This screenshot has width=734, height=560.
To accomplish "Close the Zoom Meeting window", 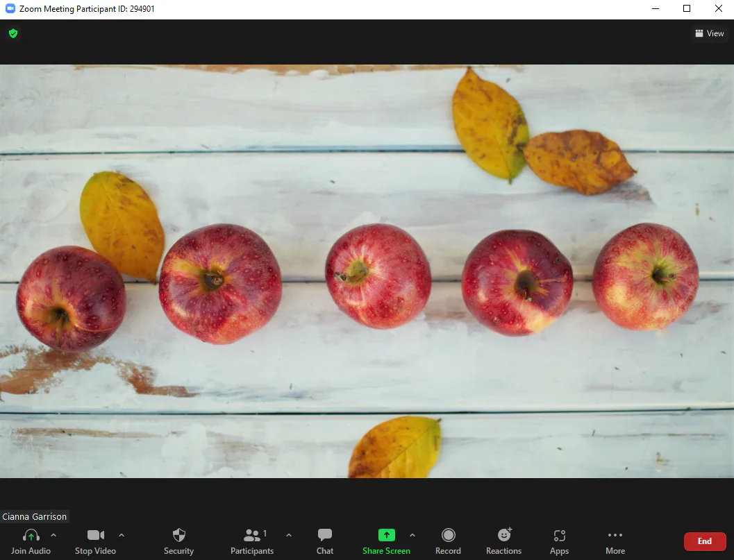I will (719, 8).
